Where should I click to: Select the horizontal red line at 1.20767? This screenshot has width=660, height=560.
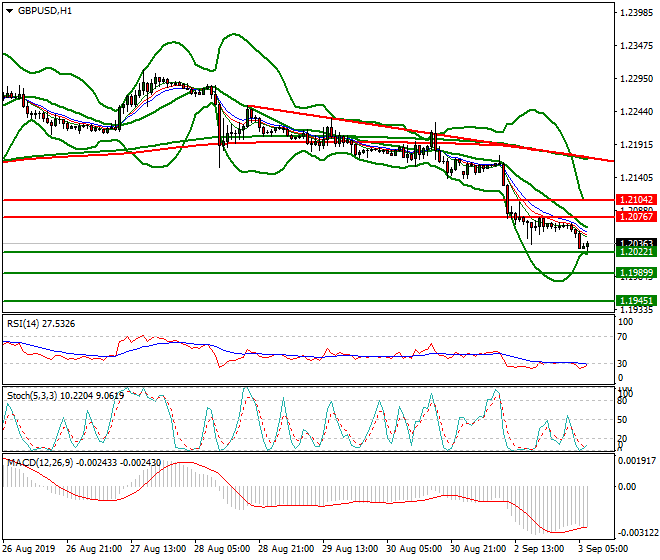(309, 217)
